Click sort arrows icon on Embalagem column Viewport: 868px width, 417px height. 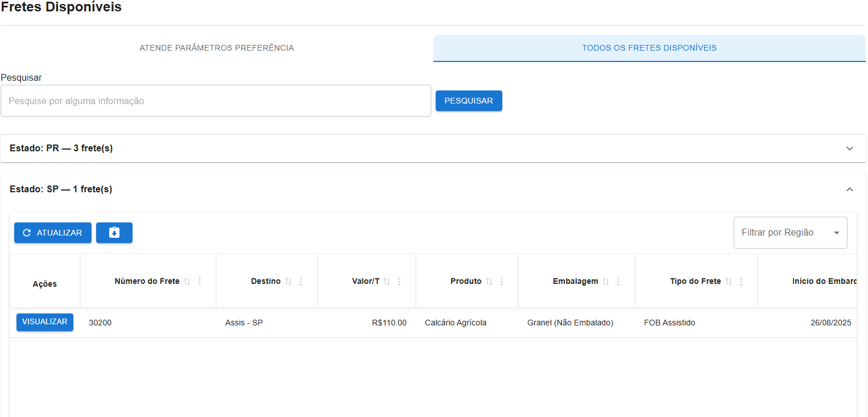coord(606,282)
